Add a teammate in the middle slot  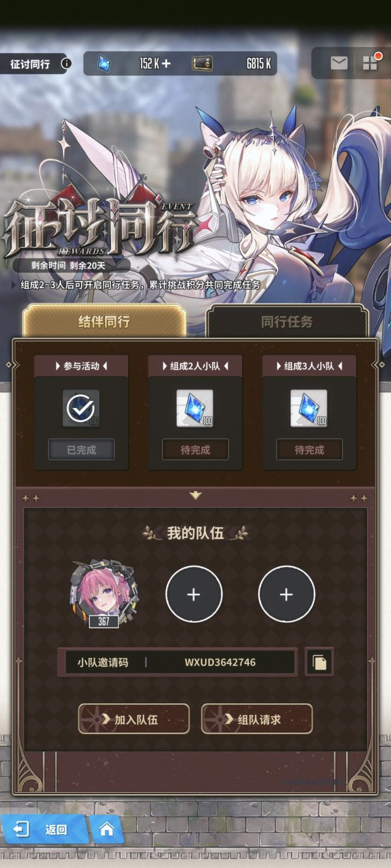pyautogui.click(x=194, y=595)
